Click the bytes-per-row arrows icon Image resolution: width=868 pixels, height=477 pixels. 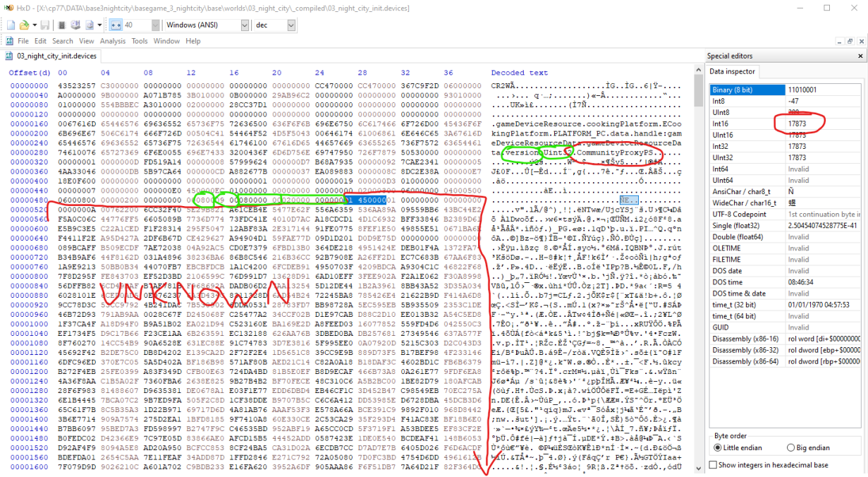click(x=116, y=24)
